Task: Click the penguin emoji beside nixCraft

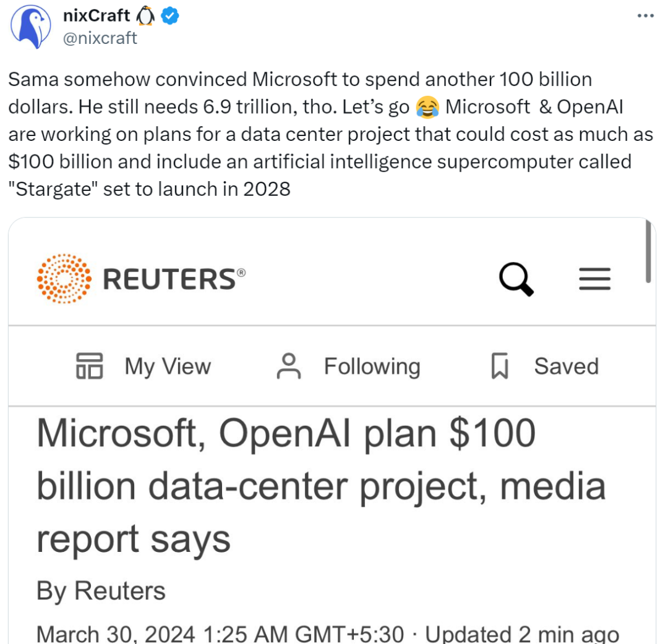Action: click(x=145, y=15)
